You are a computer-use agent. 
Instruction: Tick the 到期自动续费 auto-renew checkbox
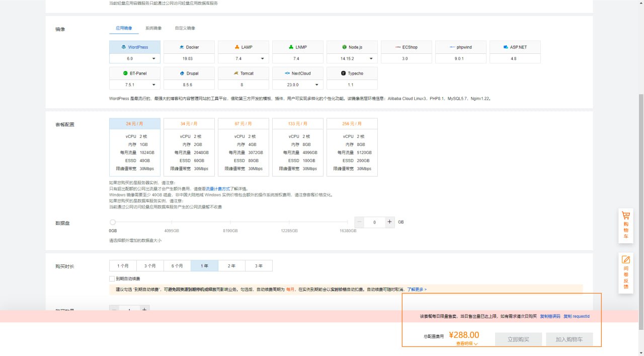[x=112, y=278]
